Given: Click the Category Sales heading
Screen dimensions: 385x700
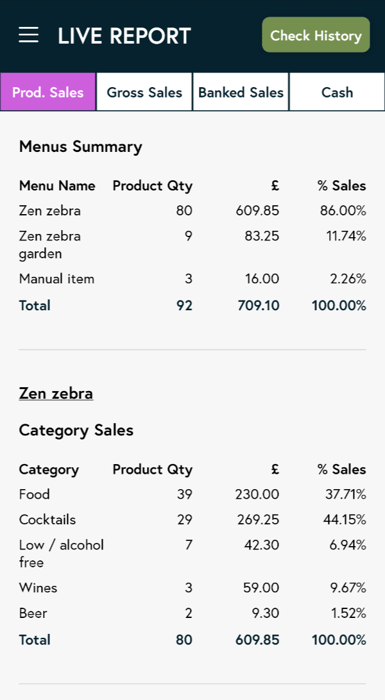Looking at the screenshot, I should pyautogui.click(x=76, y=430).
